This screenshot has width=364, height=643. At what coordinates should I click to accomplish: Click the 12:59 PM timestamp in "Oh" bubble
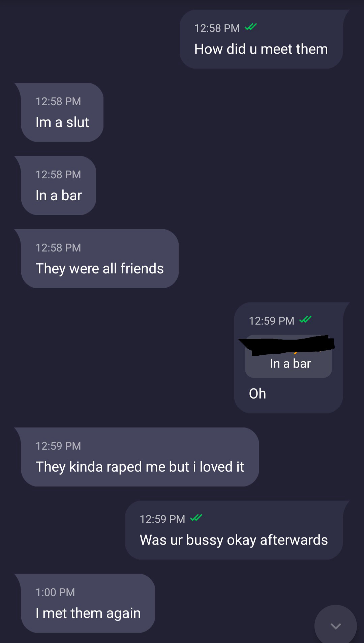pyautogui.click(x=272, y=321)
